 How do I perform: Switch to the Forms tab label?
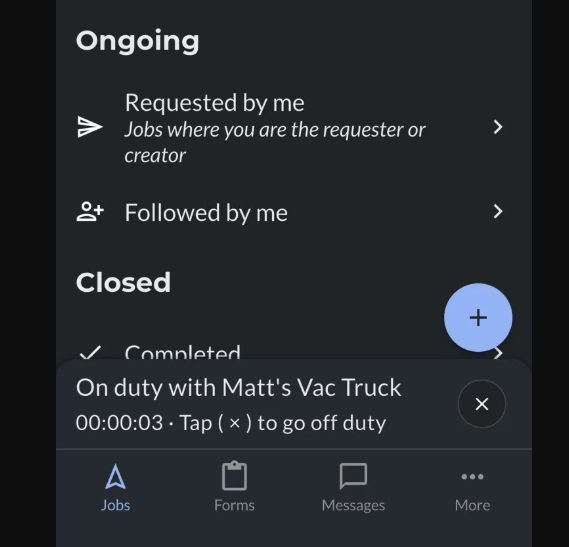pos(234,505)
